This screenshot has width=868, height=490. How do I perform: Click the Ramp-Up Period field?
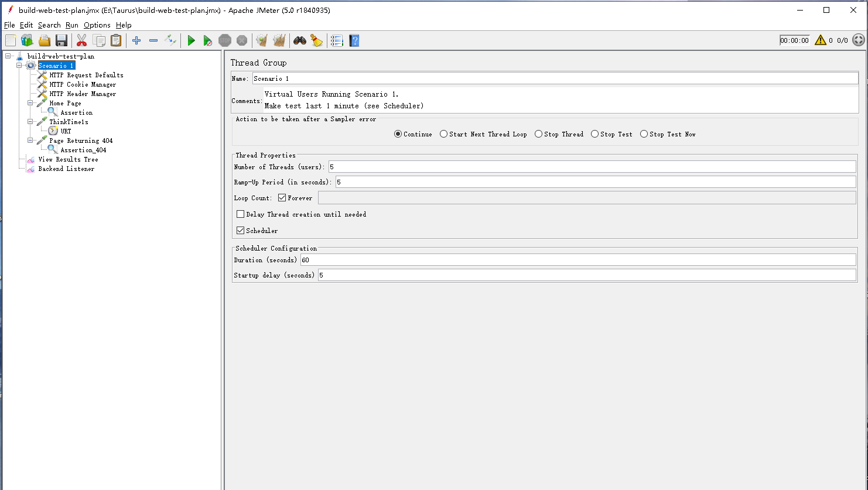coord(596,182)
